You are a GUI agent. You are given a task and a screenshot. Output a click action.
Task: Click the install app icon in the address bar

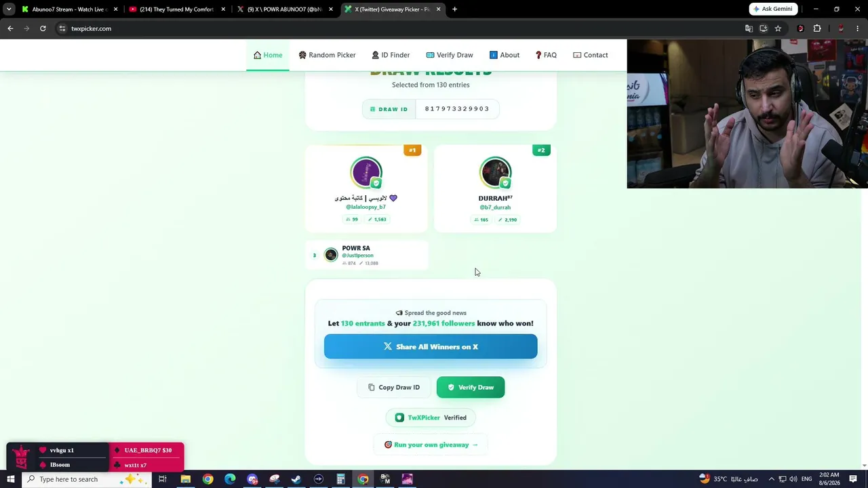click(764, 28)
